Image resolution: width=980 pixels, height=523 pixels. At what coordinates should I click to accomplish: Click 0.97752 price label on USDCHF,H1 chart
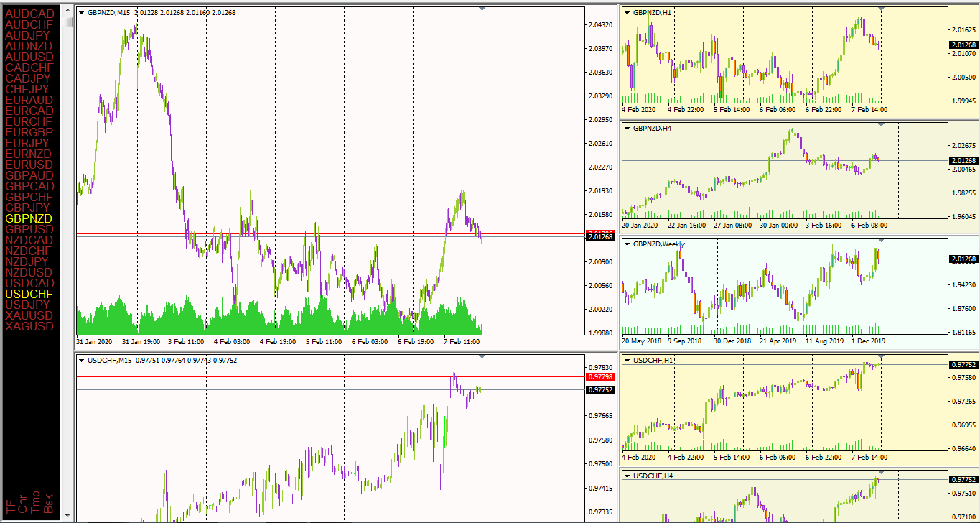(x=963, y=364)
